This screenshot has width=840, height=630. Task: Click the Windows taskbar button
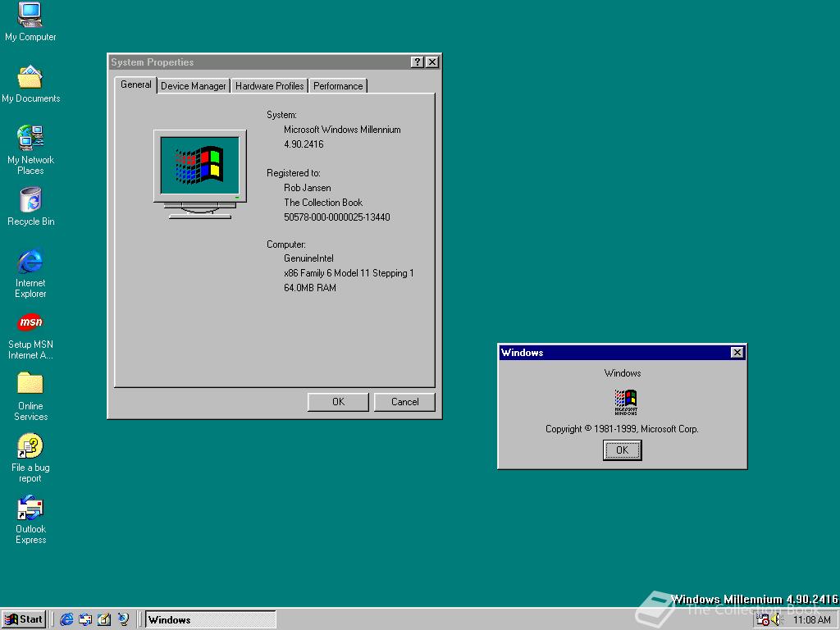211,619
